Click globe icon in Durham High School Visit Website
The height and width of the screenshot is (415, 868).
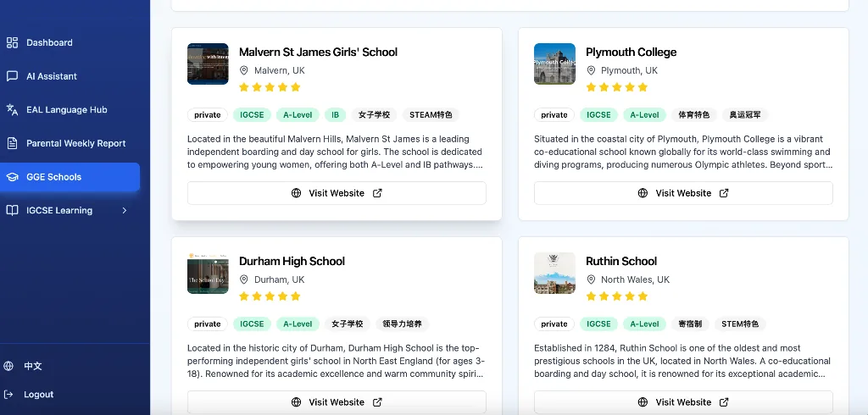coord(296,402)
